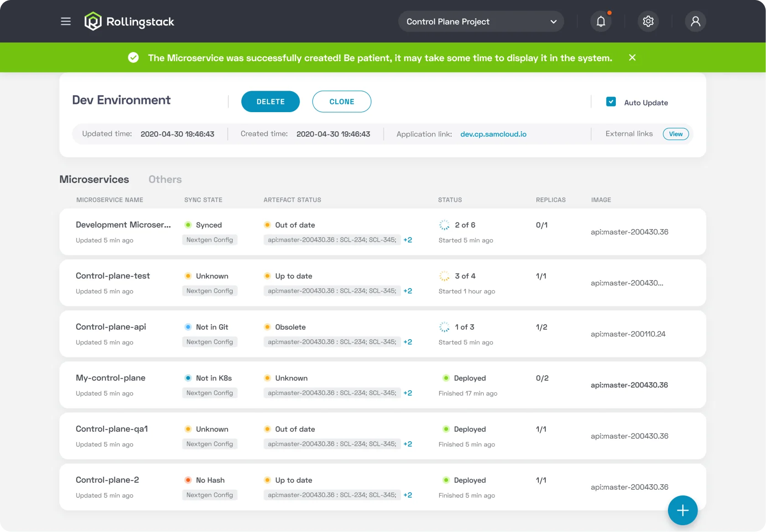Open the hamburger navigation menu
The height and width of the screenshot is (532, 766).
coord(66,21)
